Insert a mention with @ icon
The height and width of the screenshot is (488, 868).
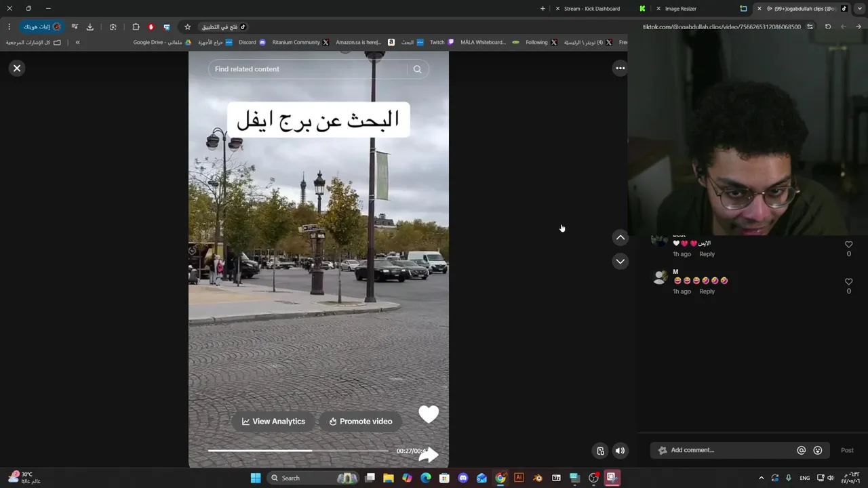coord(801,450)
